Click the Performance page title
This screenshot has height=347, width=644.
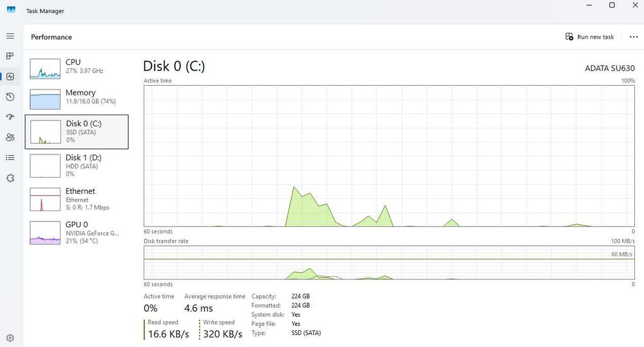point(52,37)
